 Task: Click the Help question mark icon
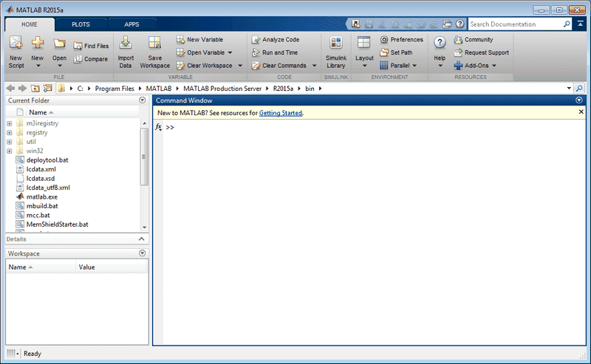pyautogui.click(x=440, y=43)
